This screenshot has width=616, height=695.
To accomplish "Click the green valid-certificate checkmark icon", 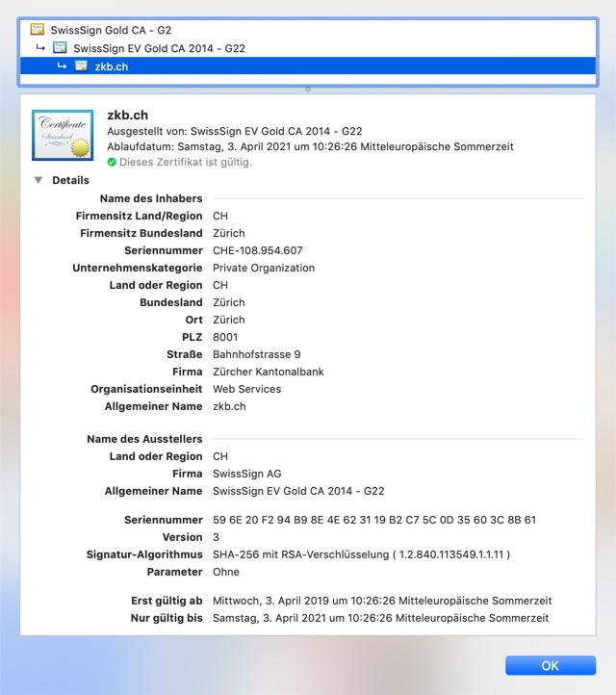I will tap(112, 163).
